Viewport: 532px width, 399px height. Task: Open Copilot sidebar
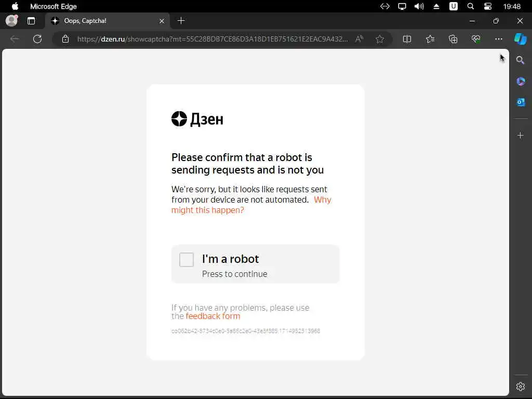tap(521, 39)
